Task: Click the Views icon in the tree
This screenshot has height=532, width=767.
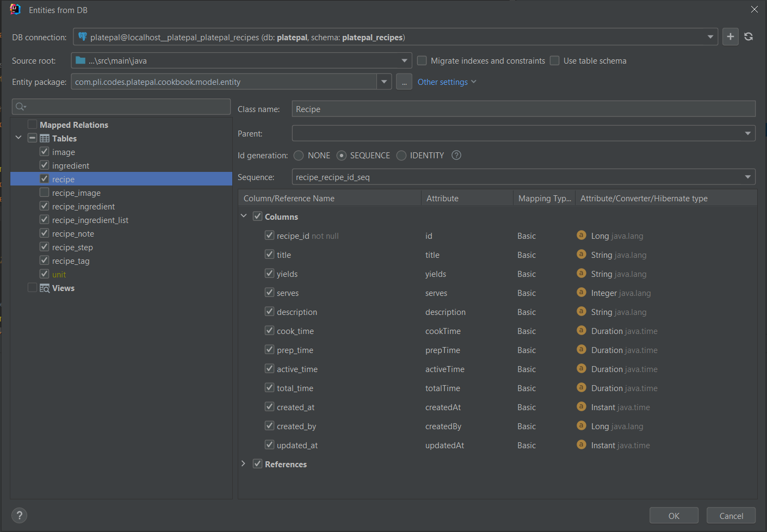Action: coord(45,288)
